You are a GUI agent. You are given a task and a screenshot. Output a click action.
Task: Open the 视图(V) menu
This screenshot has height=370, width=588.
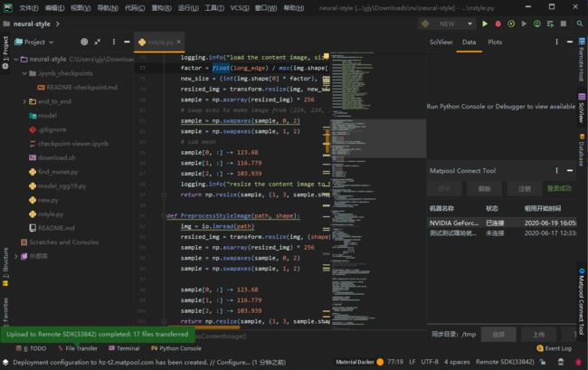(x=81, y=8)
